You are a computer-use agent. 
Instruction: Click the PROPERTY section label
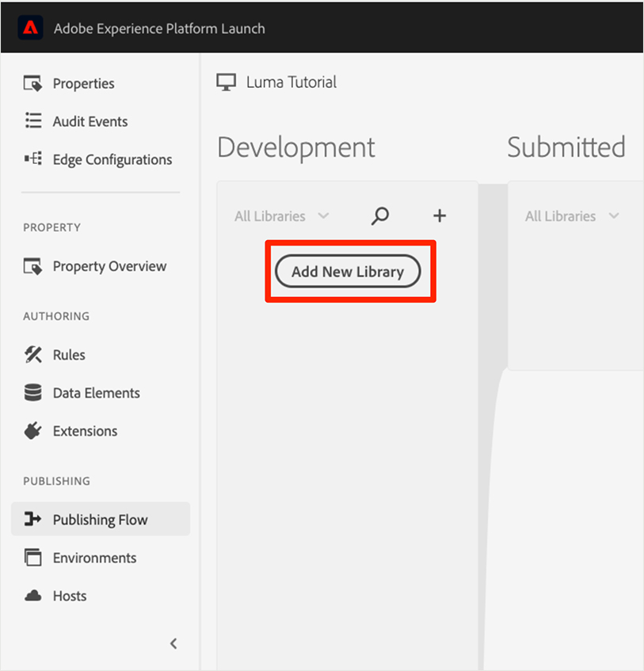[51, 227]
